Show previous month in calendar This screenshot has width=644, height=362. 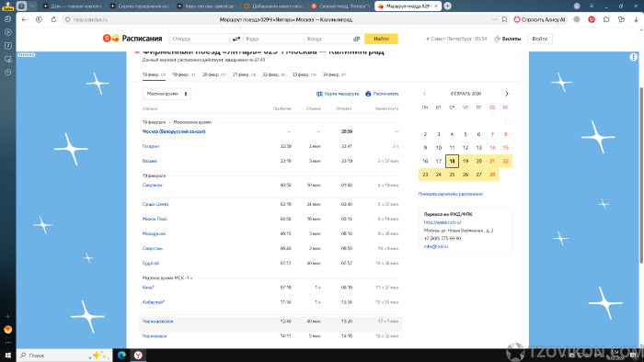pos(425,94)
